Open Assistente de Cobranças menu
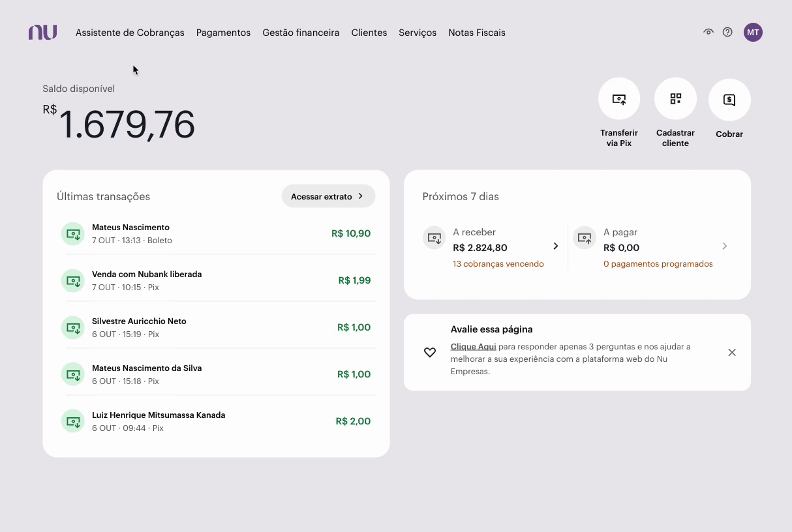The height and width of the screenshot is (532, 792). pyautogui.click(x=130, y=33)
